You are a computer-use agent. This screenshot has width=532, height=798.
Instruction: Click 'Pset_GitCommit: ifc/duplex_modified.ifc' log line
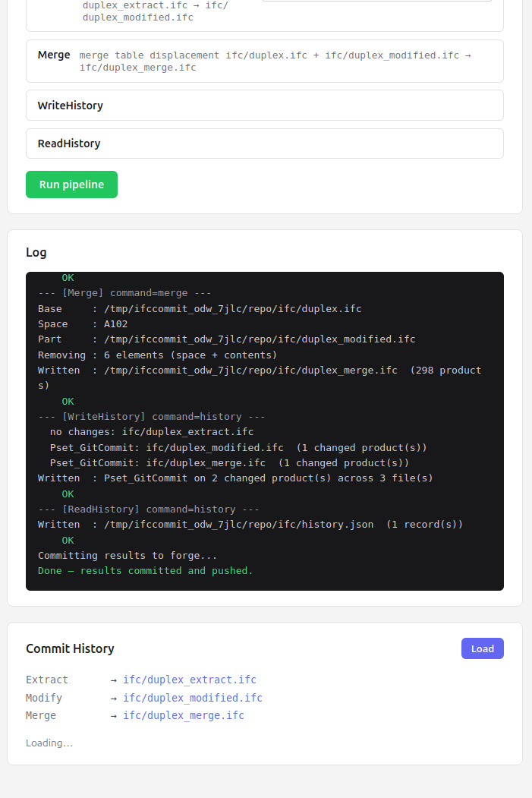point(238,448)
